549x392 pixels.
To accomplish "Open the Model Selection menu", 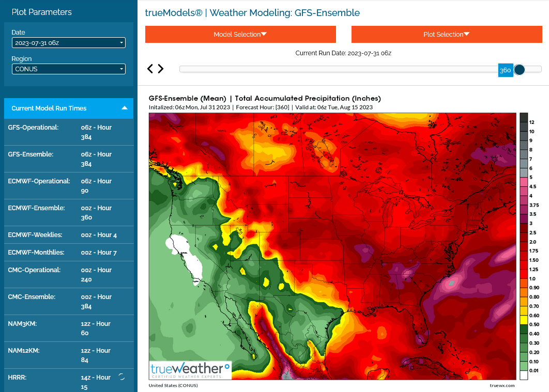I will pos(240,34).
